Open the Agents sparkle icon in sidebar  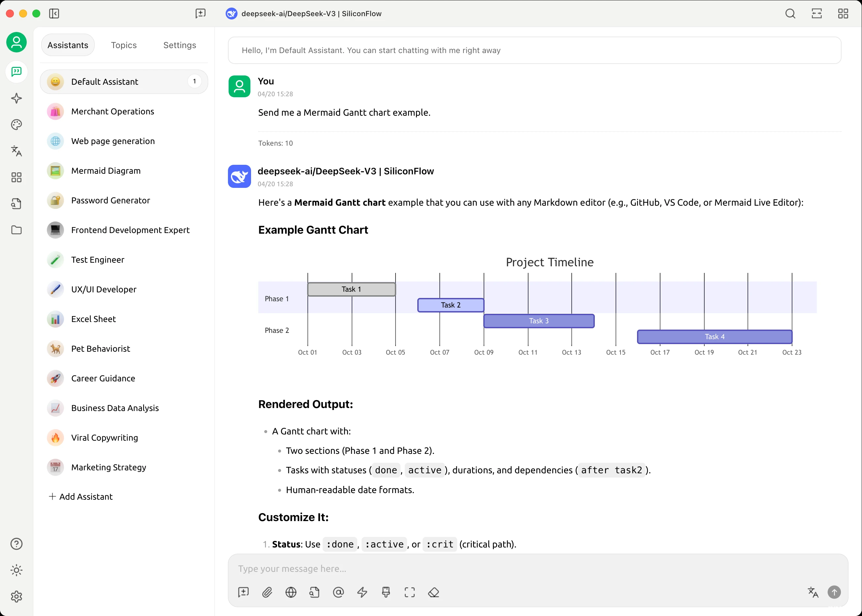point(16,98)
